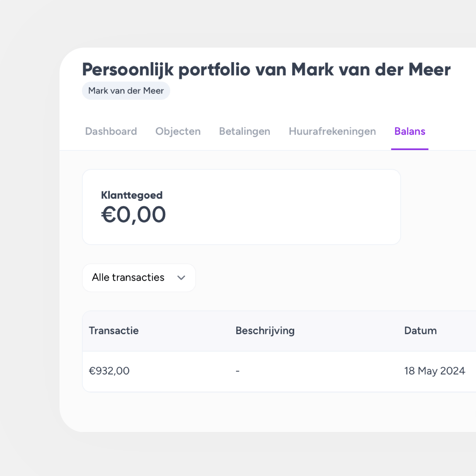Click the words Alle transacties in the filter
Viewport: 476px width, 476px height.
coord(128,277)
